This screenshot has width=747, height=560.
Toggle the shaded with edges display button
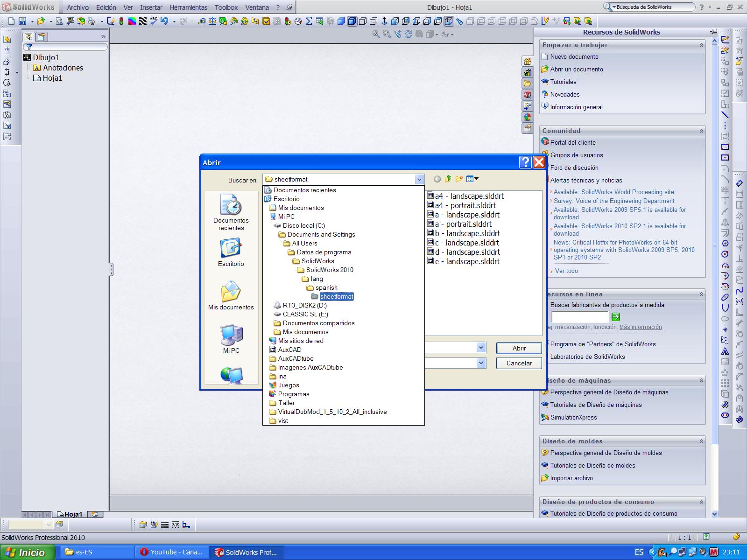[352, 21]
